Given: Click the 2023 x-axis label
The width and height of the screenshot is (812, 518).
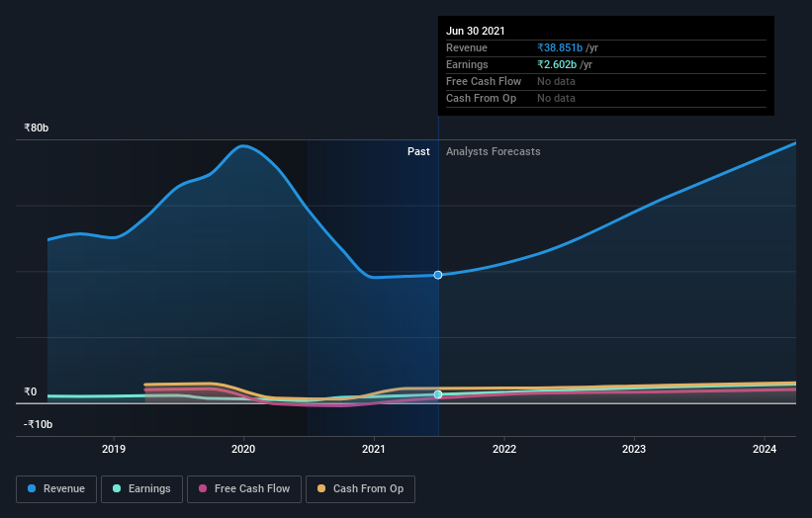Looking at the screenshot, I should point(634,449).
